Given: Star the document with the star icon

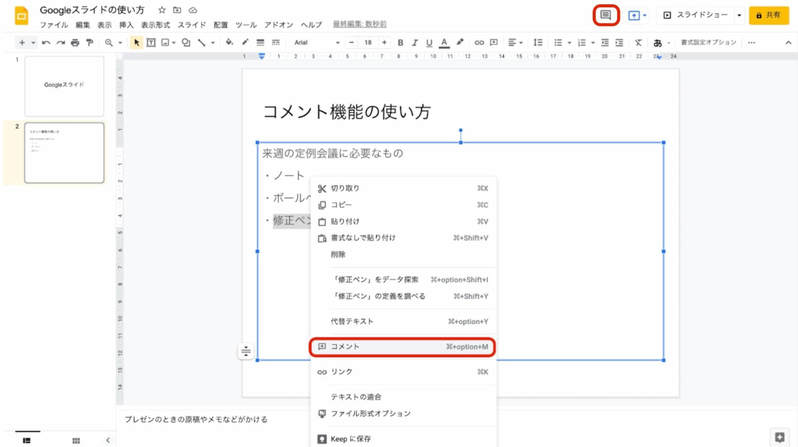Looking at the screenshot, I should point(162,10).
